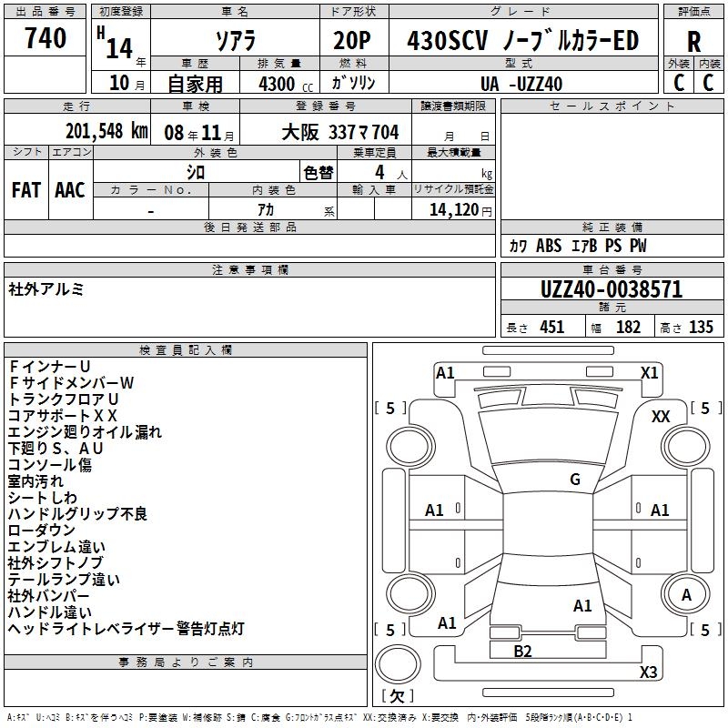Viewport: 728px width, 728px height.
Task: Click the "X1" mark on car diagram
Action: (x=649, y=373)
